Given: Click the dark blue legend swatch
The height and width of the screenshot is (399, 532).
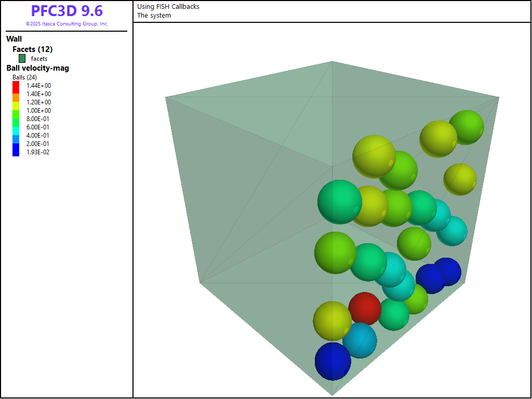Looking at the screenshot, I should 16,151.
